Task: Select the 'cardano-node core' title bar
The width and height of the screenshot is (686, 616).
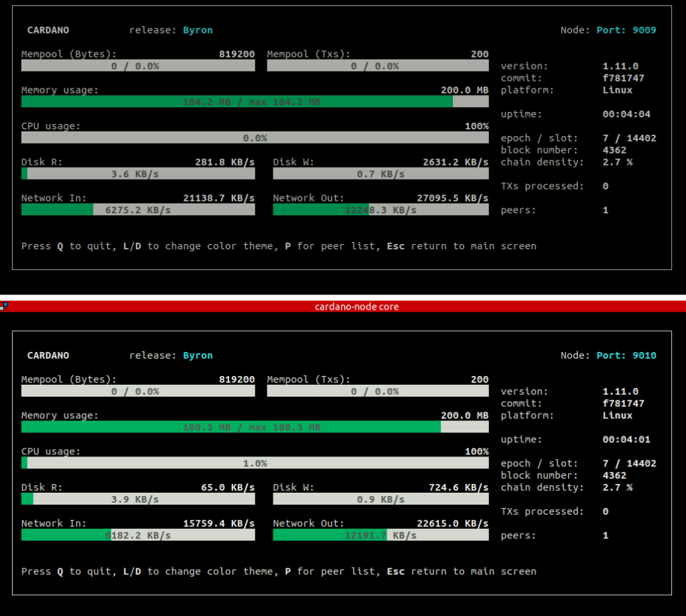Action: point(343,306)
